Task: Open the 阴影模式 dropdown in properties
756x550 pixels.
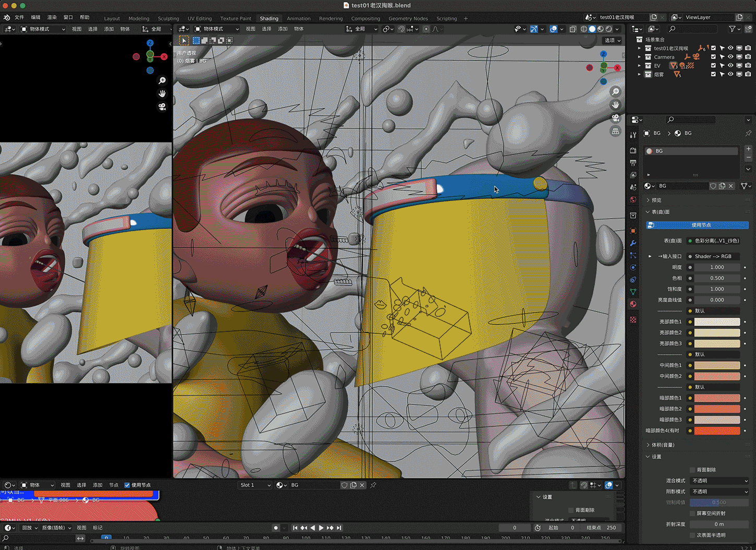Action: tap(720, 492)
